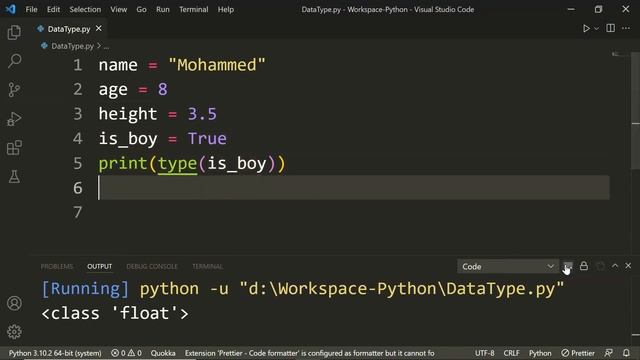Open the Terminal menu
Screen dimensions: 640x360
tap(193, 9)
